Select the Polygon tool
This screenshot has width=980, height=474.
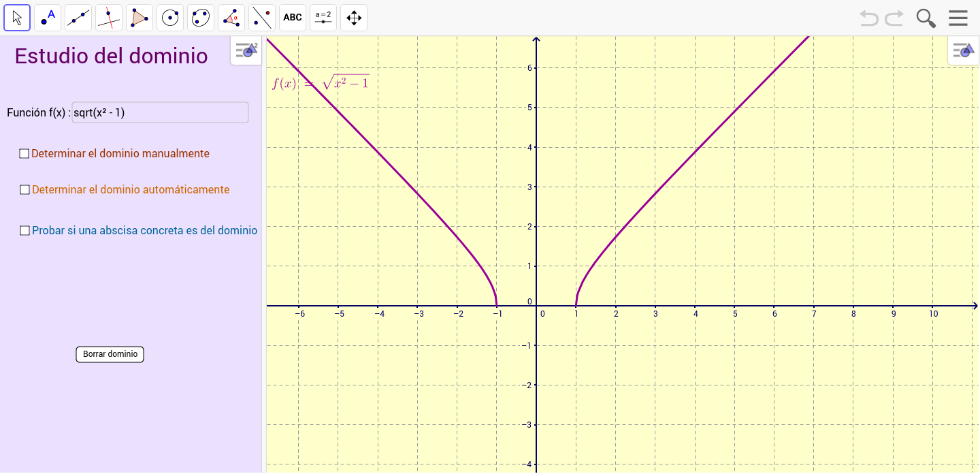pyautogui.click(x=140, y=18)
